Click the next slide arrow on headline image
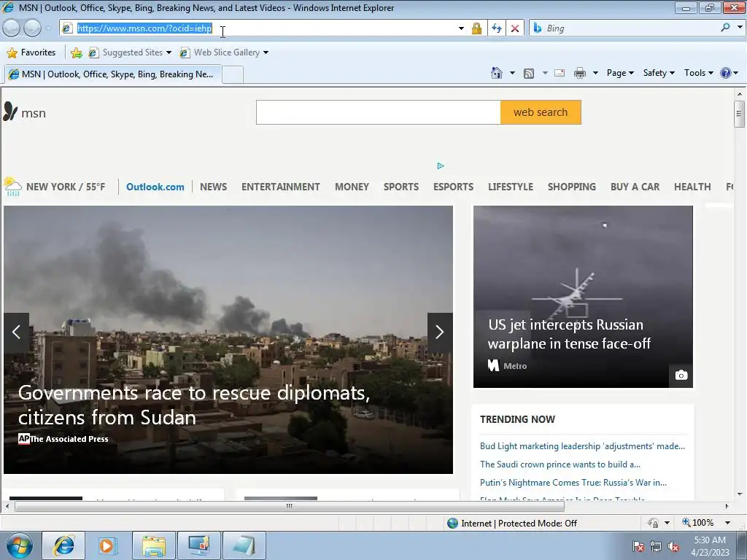This screenshot has height=560, width=747. coord(440,332)
